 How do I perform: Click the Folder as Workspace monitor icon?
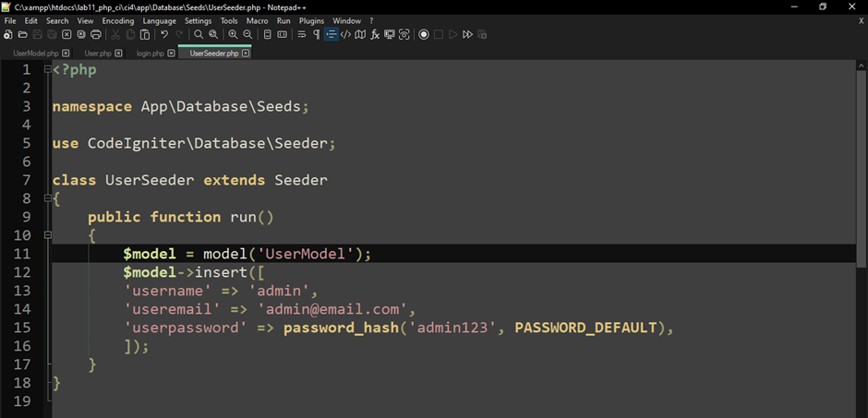pyautogui.click(x=389, y=34)
